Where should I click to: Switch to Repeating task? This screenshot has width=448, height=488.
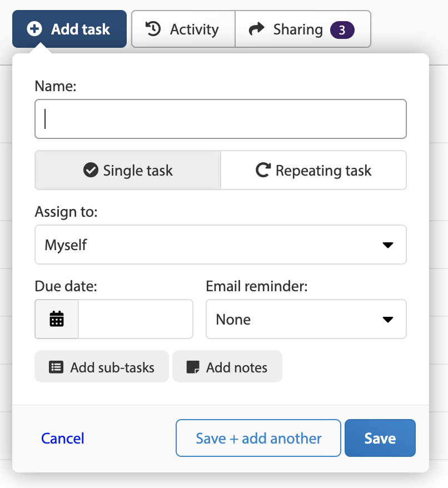[313, 170]
